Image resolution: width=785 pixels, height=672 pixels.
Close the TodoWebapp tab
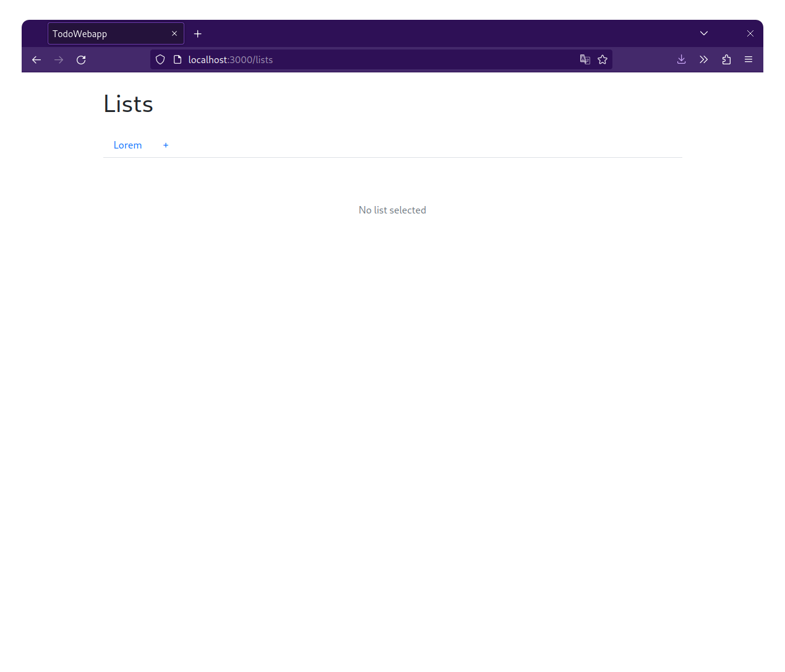point(174,34)
